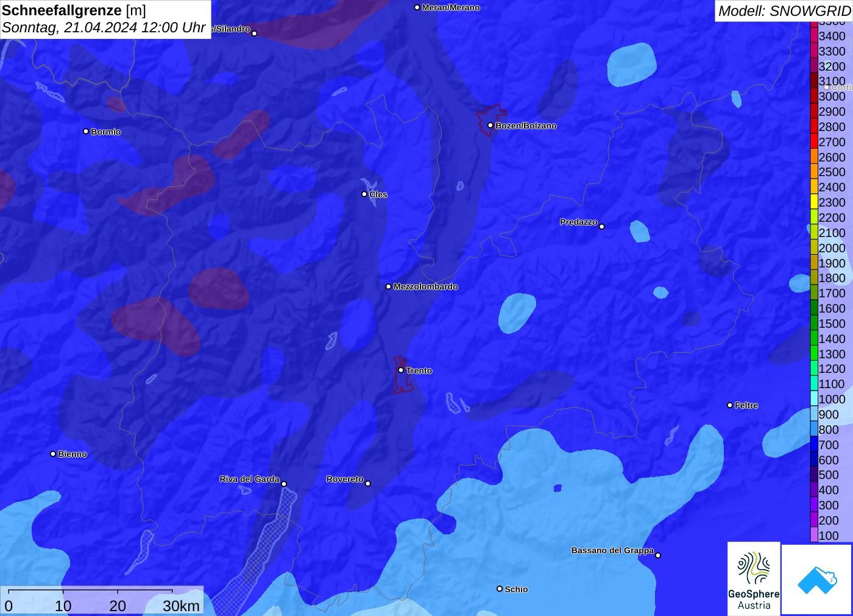Click the 3000 m legend color

pyautogui.click(x=814, y=96)
